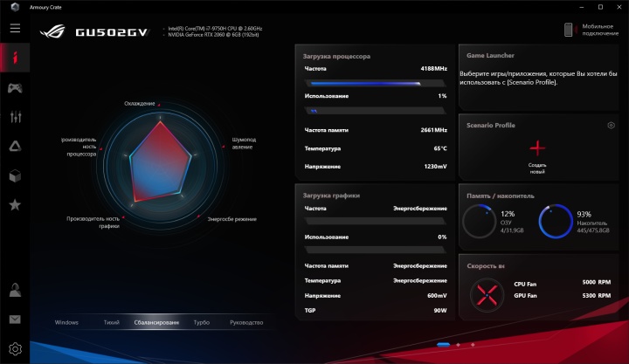This screenshot has width=629, height=364.
Task: Open the hamburger menu
Action: click(15, 28)
